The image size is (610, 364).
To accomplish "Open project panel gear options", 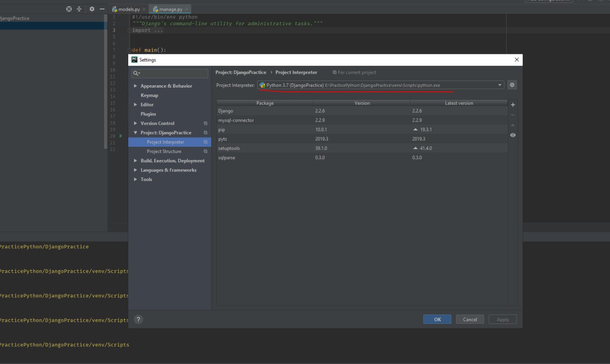I will (92, 9).
